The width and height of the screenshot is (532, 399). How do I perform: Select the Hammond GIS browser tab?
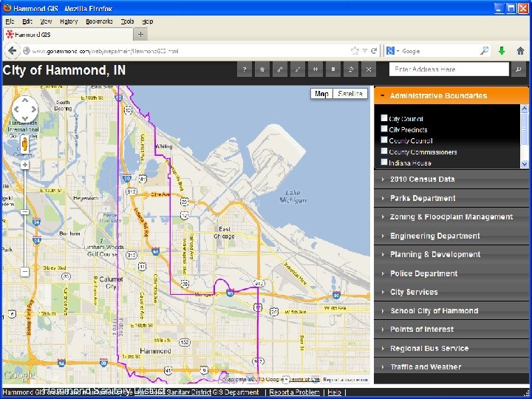coord(68,34)
